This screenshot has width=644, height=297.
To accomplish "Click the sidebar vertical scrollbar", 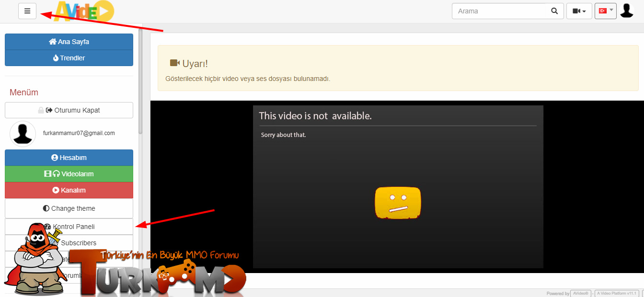I will 140,81.
